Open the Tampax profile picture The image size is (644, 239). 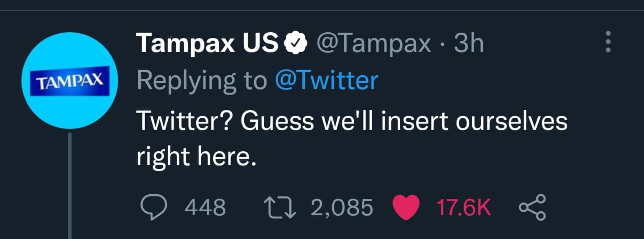coord(69,81)
